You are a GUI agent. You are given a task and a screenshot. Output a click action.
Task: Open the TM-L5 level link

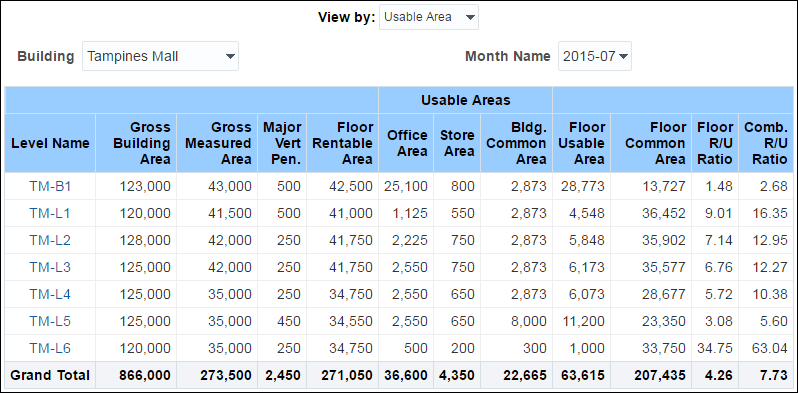point(50,321)
